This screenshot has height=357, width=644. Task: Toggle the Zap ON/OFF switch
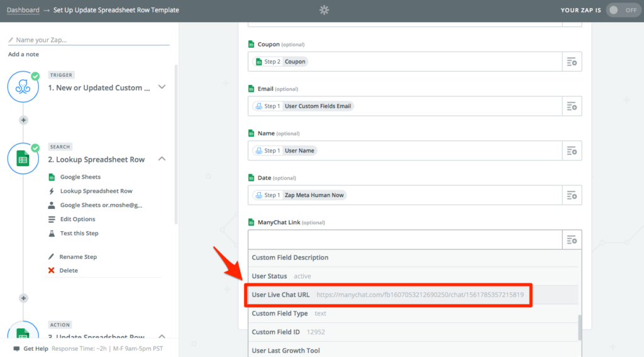coord(622,10)
